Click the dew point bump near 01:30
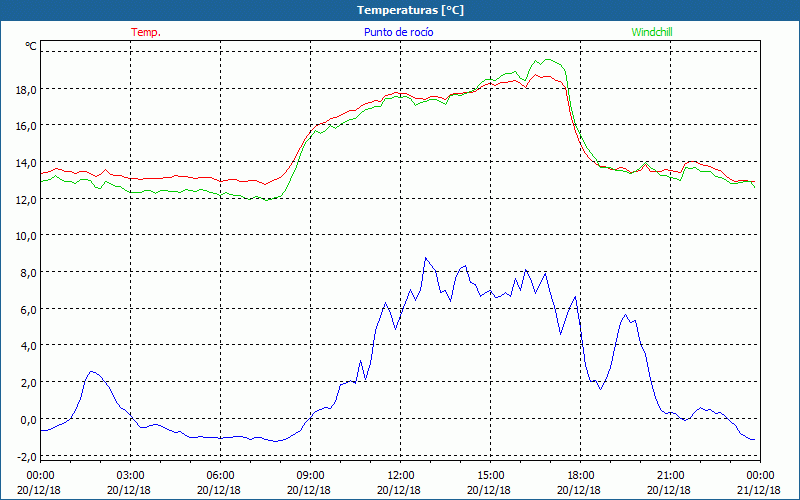 pos(91,371)
